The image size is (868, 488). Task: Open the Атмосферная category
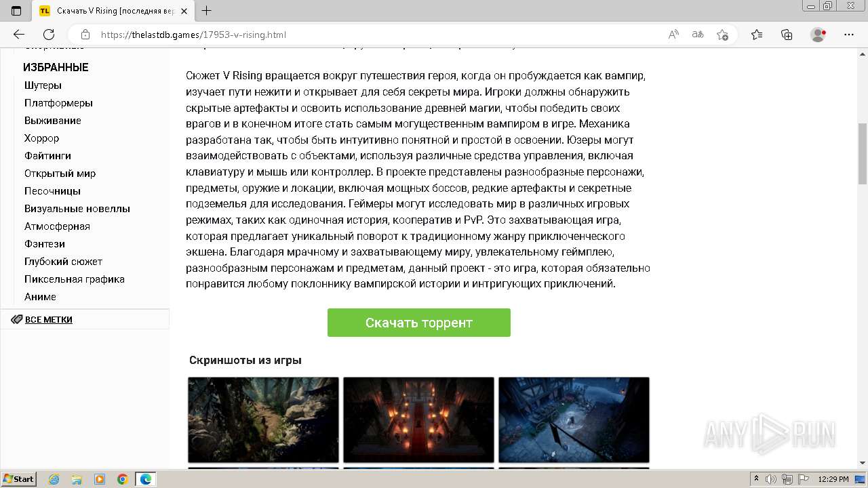[57, 226]
